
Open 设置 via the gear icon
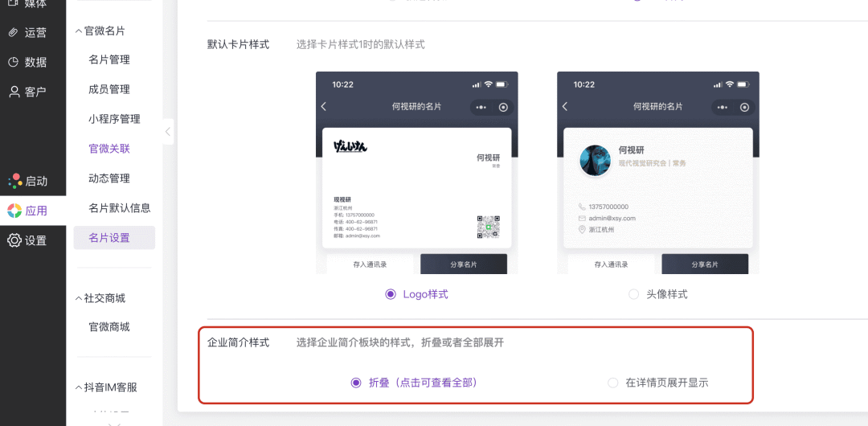coord(14,240)
